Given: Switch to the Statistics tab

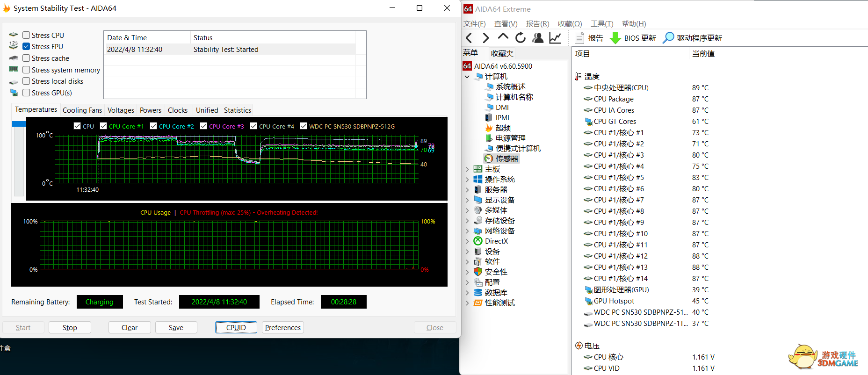Looking at the screenshot, I should [x=238, y=110].
